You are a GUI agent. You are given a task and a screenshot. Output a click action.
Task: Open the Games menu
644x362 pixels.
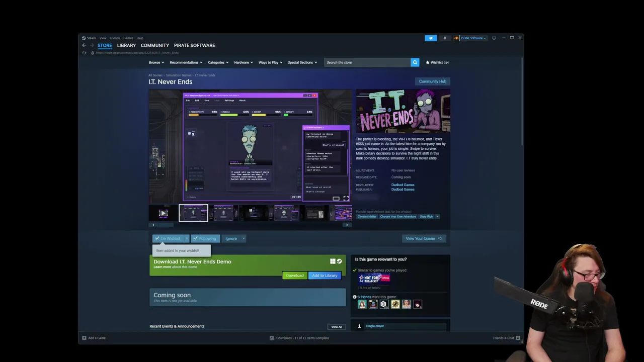click(x=128, y=38)
